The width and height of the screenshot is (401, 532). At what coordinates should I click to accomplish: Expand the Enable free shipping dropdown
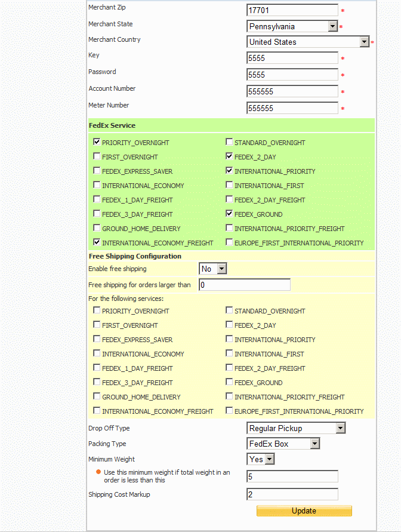[213, 269]
